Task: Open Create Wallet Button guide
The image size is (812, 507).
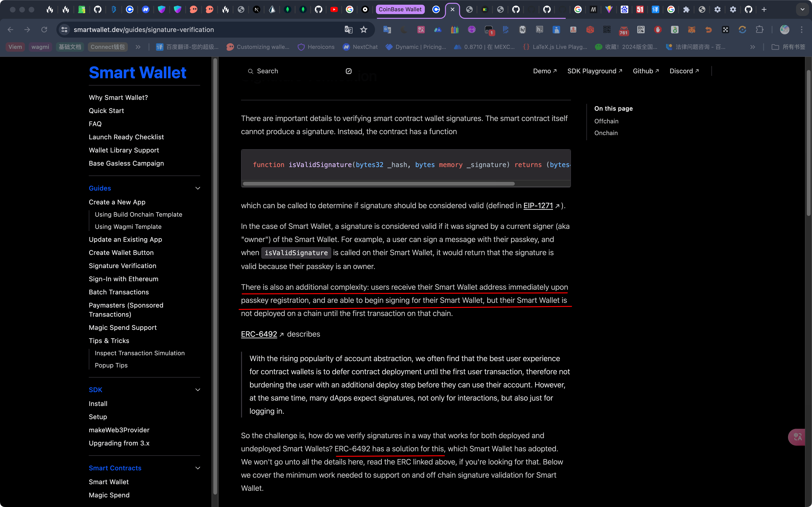Action: 121,253
